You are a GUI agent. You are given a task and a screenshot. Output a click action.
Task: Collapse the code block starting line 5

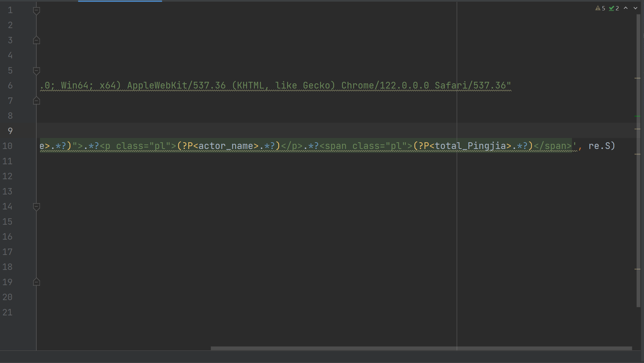point(36,71)
